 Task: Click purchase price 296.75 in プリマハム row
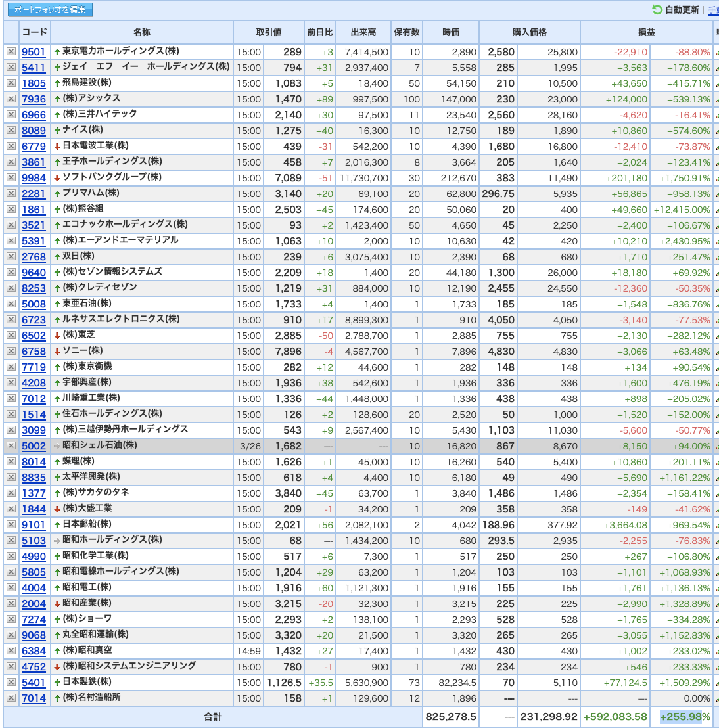(x=498, y=194)
